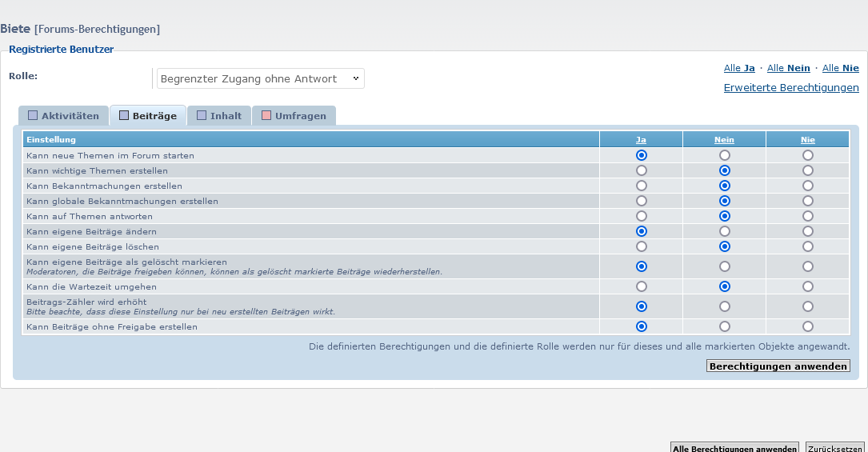
Task: Set 'Kann wichtige Themen erstellen' to Nie
Action: coord(808,170)
